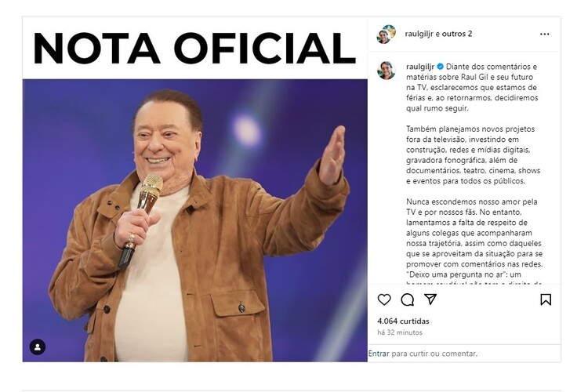This screenshot has width=588, height=392.
Task: Click the first caption paragraph about Raul Gil
Action: 472,87
